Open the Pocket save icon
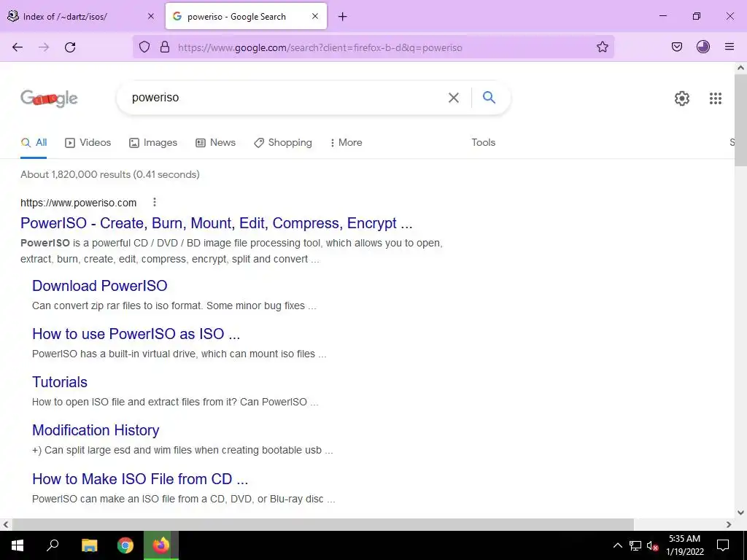 pos(676,47)
